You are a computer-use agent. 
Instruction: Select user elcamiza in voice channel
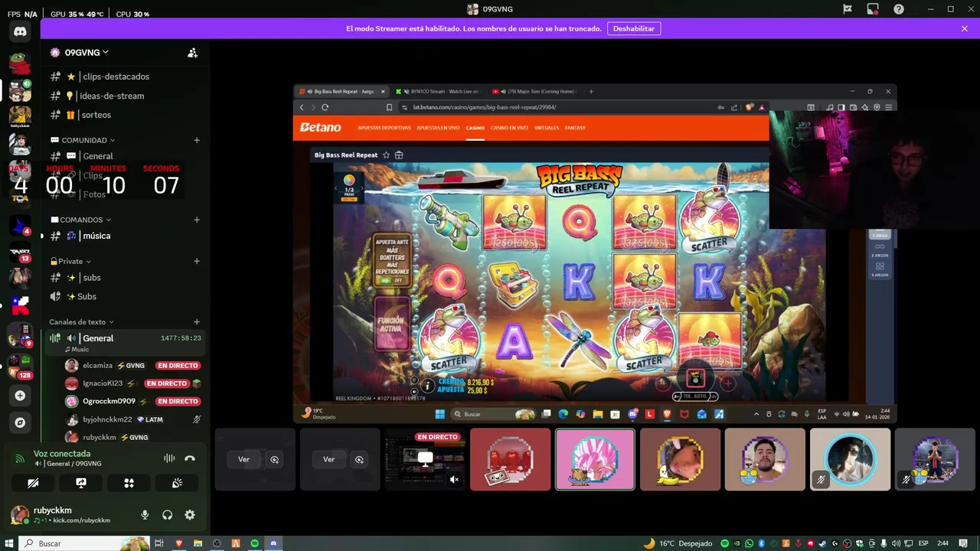[x=133, y=366]
